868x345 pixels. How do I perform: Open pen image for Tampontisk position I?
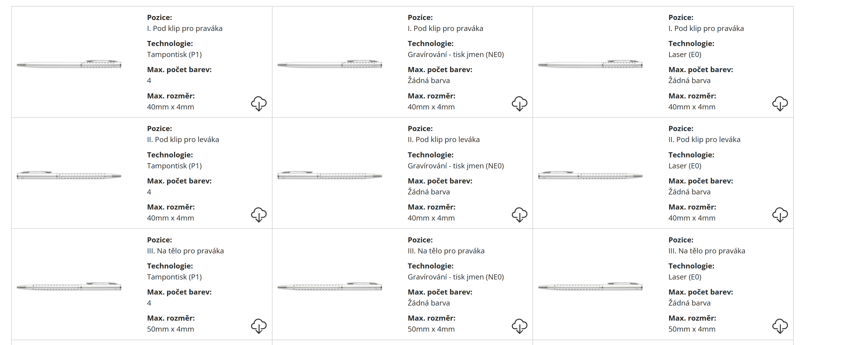69,64
